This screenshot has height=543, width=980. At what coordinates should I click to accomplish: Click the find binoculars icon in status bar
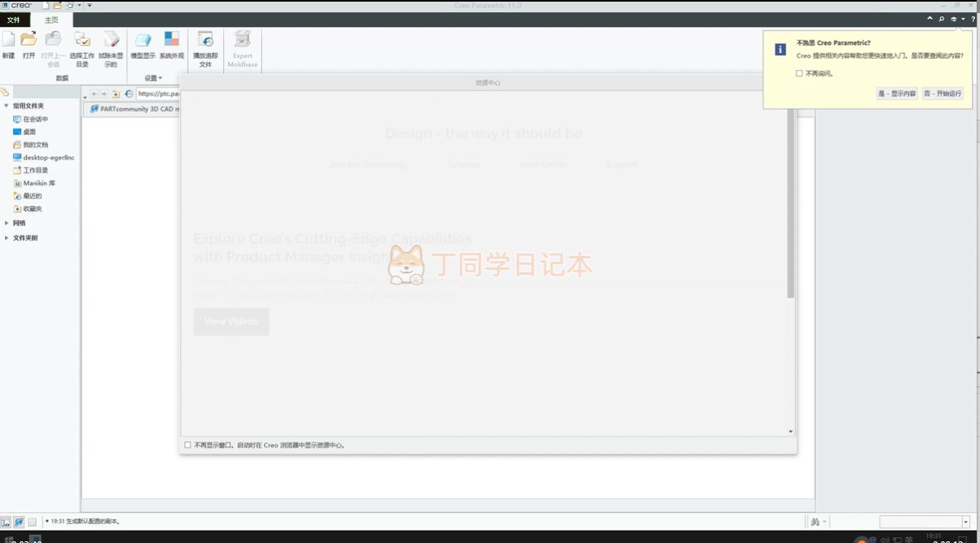click(x=815, y=521)
